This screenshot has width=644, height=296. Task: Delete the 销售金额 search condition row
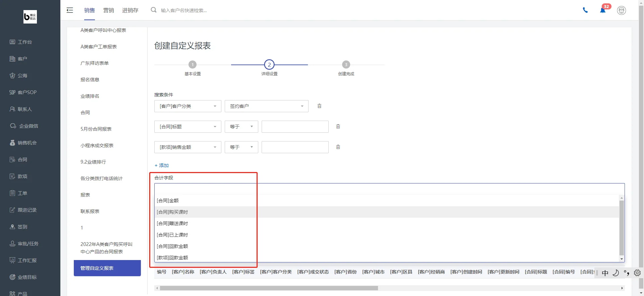[338, 147]
